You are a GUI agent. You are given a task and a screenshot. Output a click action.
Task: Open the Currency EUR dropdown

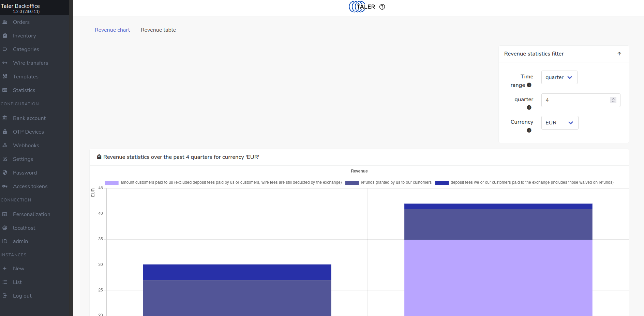559,123
